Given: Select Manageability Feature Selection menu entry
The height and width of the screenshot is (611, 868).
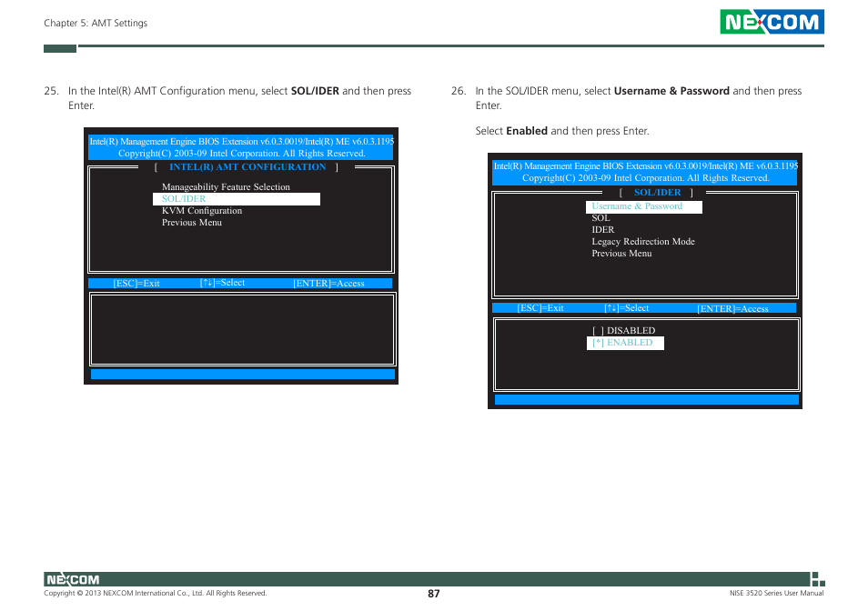Looking at the screenshot, I should (226, 187).
